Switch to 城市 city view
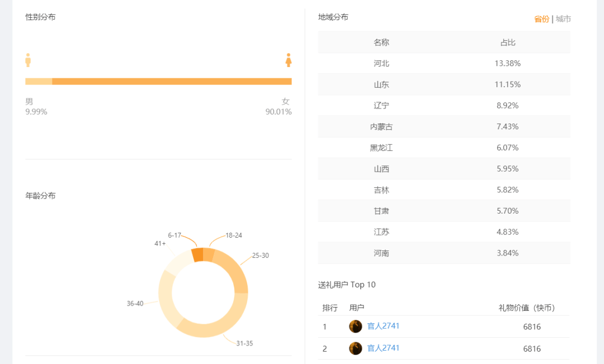The width and height of the screenshot is (604, 364). (563, 19)
